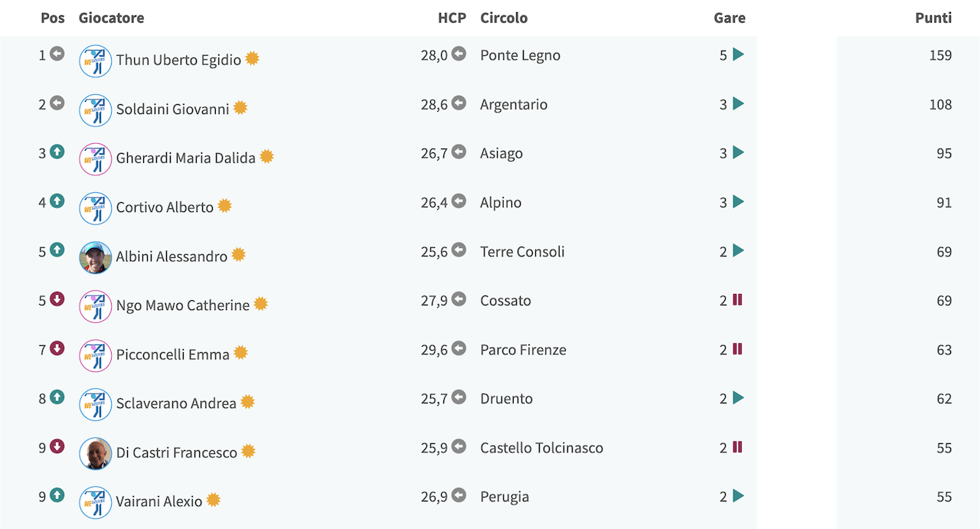Expand Albini Alessandro's races with the green arrow
Viewport: 980px width, 529px height.
[738, 250]
